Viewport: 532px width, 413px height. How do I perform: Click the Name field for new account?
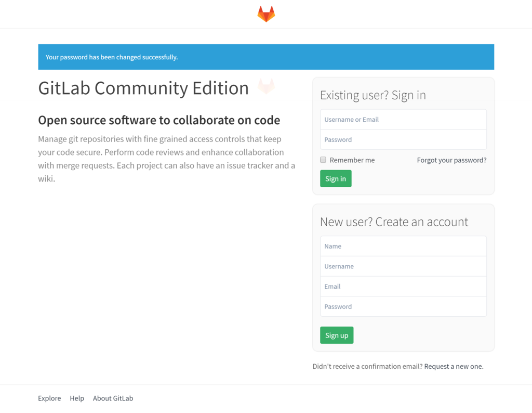click(x=403, y=247)
